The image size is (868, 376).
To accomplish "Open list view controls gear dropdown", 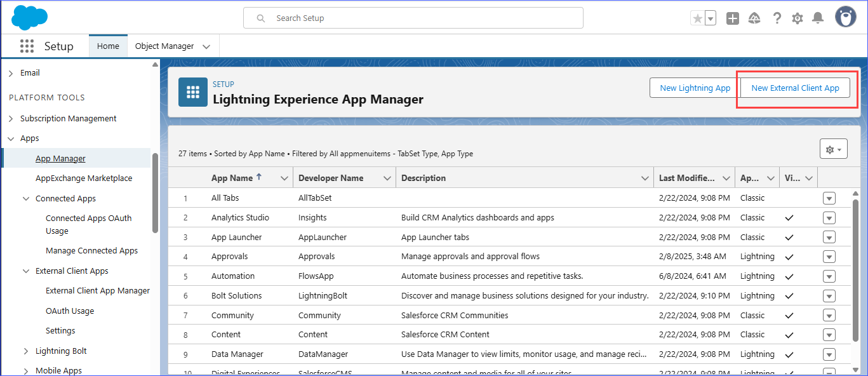I will coord(833,150).
